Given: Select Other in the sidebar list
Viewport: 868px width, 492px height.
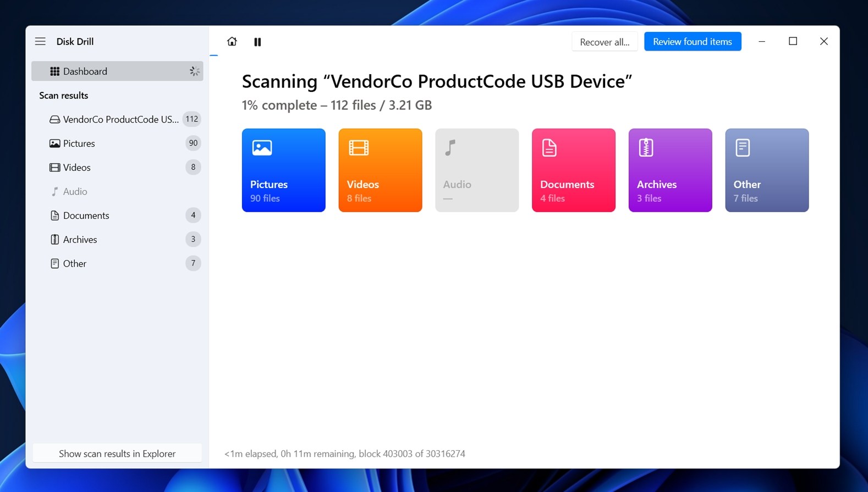Looking at the screenshot, I should point(75,264).
